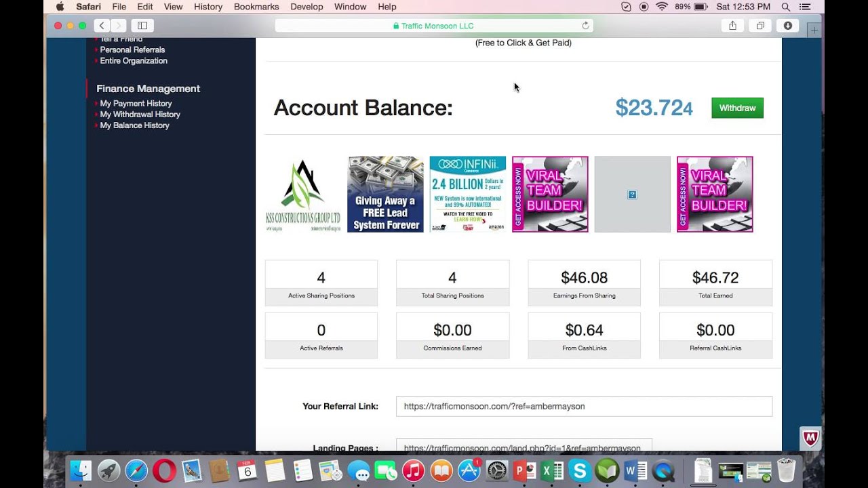Screen dimensions: 868x488
Task: Click the $23.724 account balance amount
Action: (654, 108)
